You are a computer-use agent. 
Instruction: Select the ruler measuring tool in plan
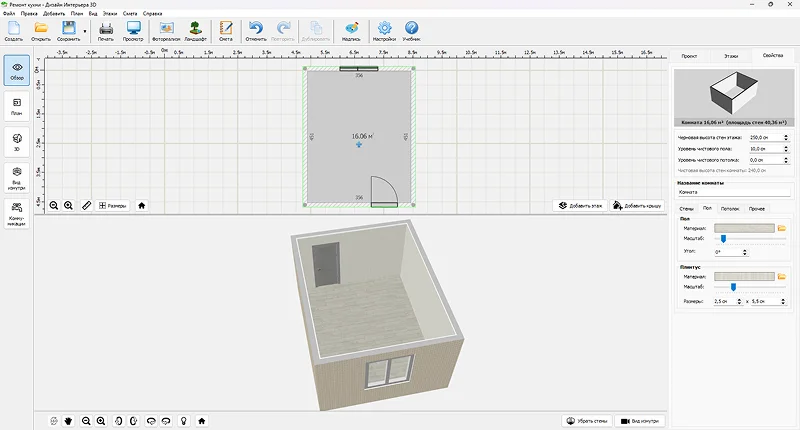click(86, 206)
